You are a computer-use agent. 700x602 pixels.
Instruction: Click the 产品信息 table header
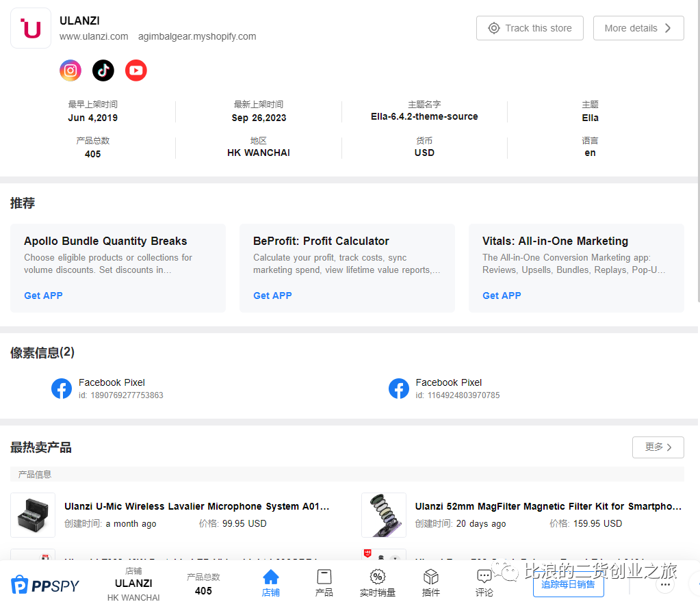tap(347, 474)
